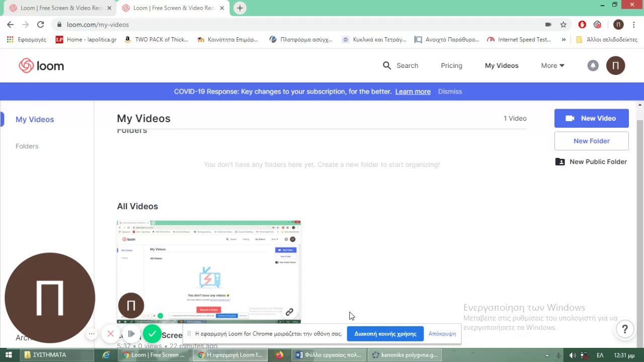Go back to the previous page
This screenshot has width=644, height=362.
pos(10,24)
